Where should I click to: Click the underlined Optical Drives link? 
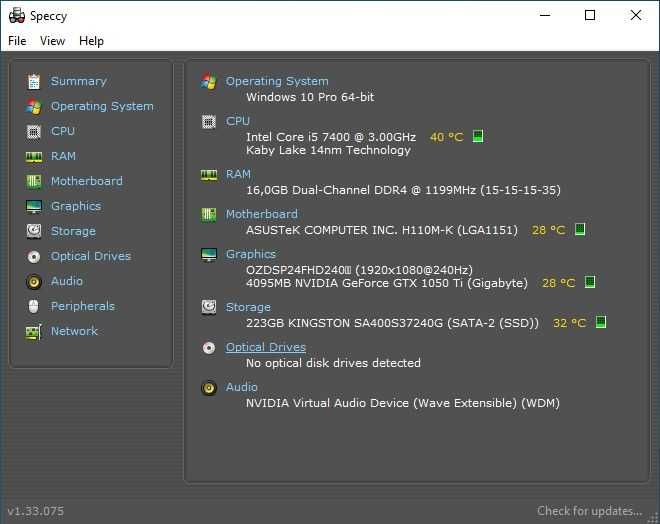tap(266, 347)
